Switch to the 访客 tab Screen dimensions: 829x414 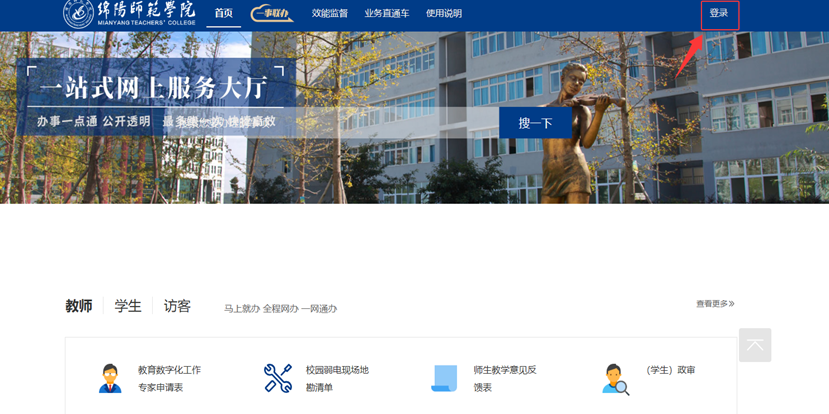(x=177, y=306)
